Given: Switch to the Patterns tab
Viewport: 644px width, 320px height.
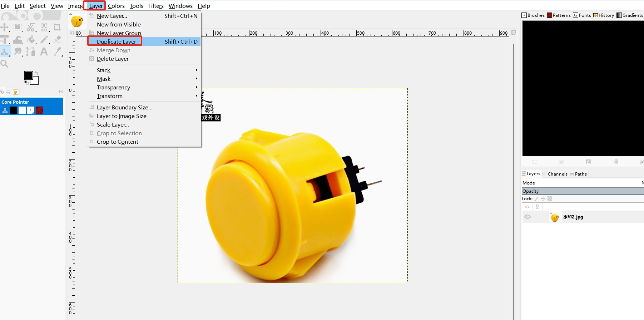Looking at the screenshot, I should [x=559, y=15].
